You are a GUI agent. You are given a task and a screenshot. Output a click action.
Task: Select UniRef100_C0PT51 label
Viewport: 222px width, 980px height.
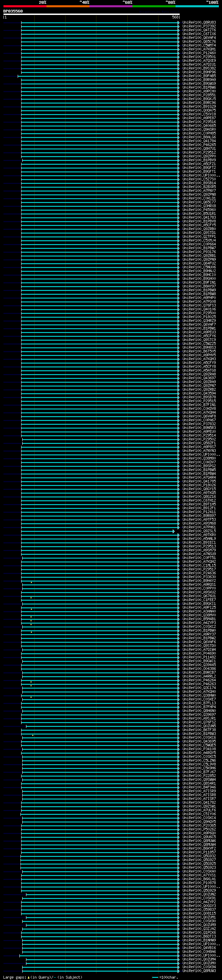pyautogui.click(x=199, y=557)
